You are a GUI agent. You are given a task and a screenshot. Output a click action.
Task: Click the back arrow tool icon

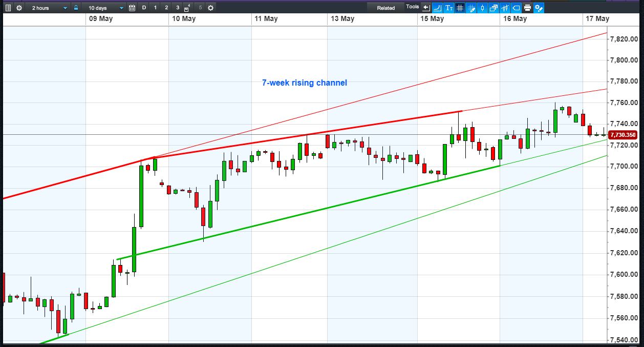(426, 8)
